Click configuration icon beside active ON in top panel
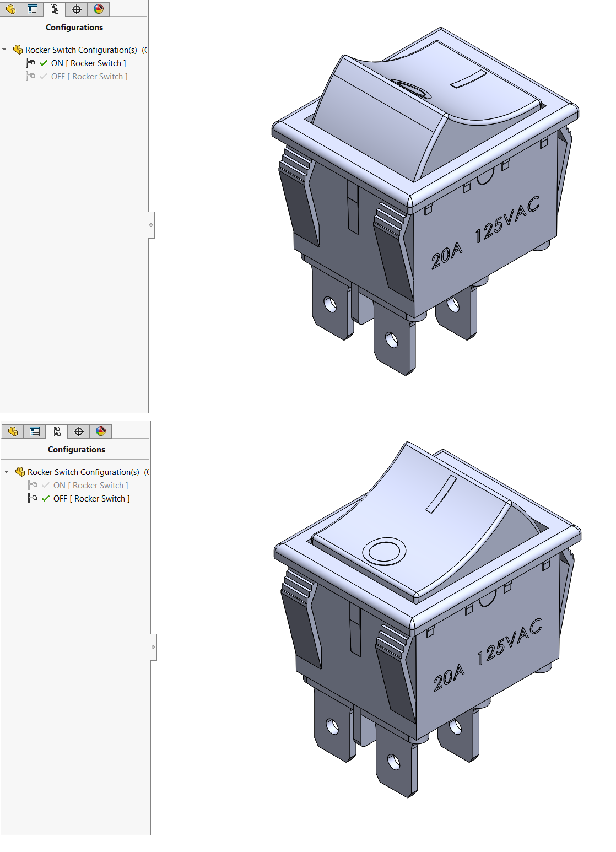 coord(30,63)
